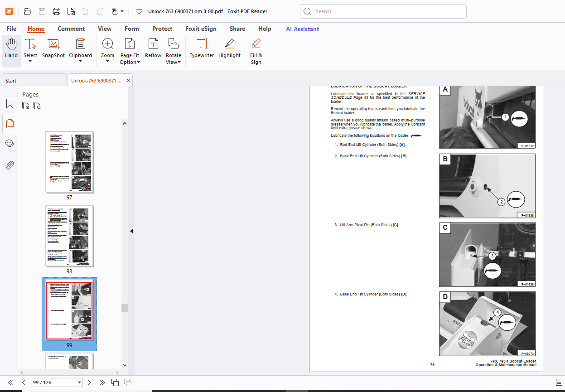Click the Rotate View tool
Viewport: 565px width, 392px height.
coord(174,51)
